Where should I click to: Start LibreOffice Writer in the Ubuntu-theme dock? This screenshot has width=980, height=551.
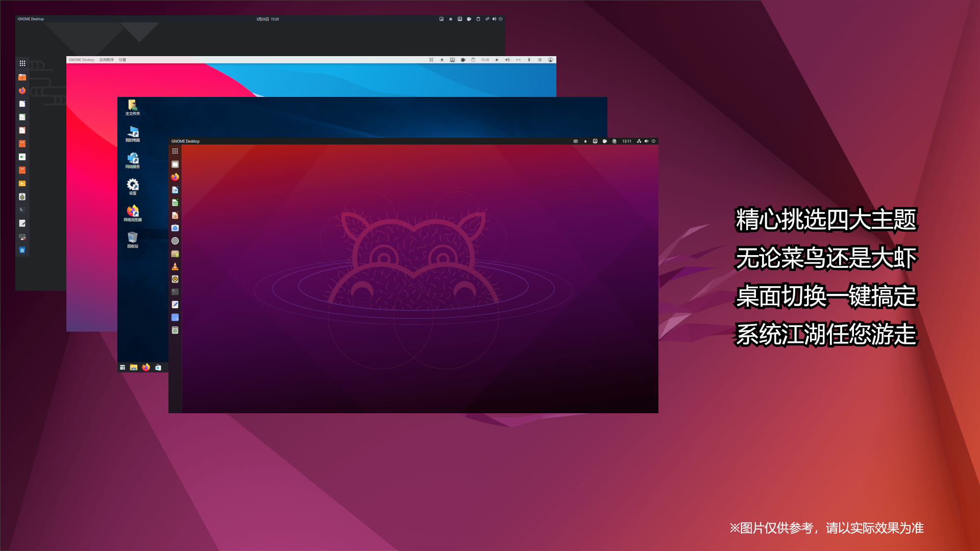[x=175, y=190]
